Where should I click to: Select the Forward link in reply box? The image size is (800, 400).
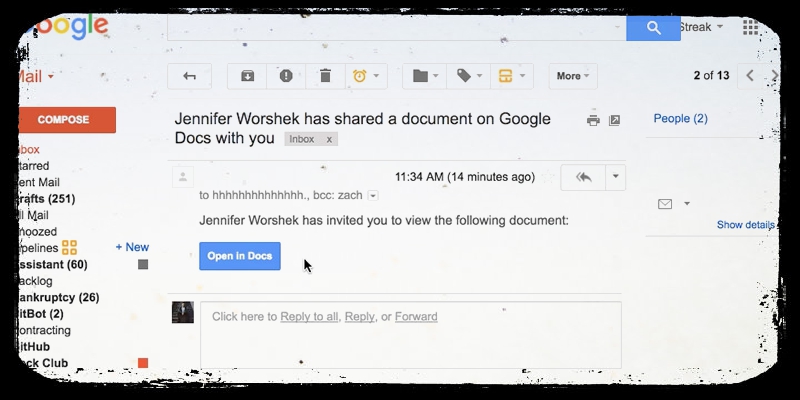click(416, 317)
